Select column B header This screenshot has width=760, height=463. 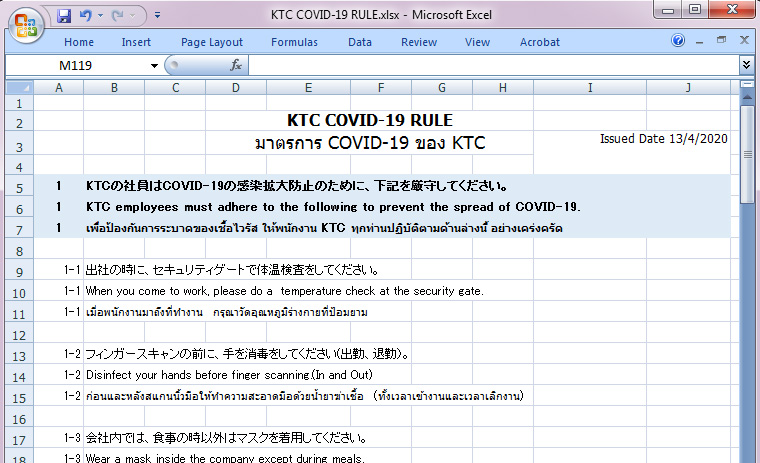coord(114,88)
